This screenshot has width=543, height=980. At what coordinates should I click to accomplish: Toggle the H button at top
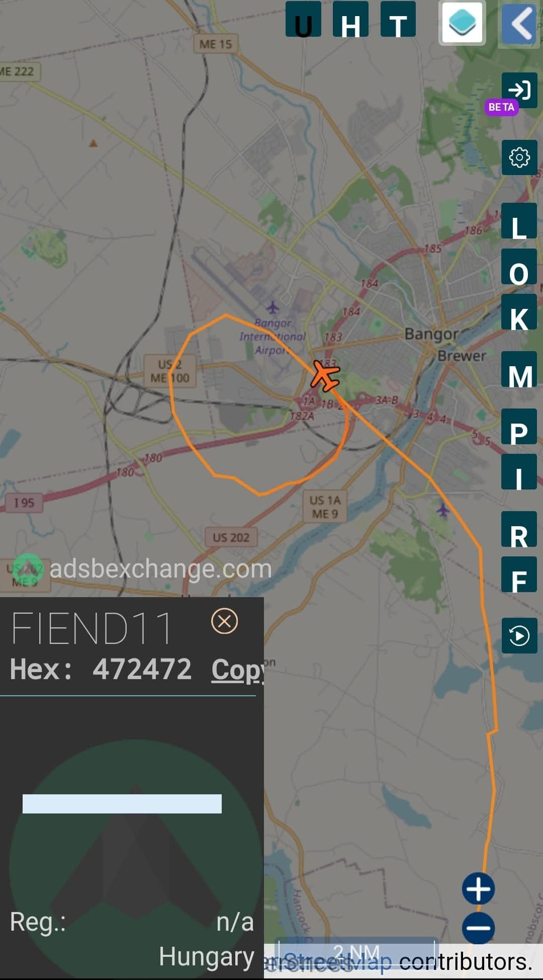click(350, 19)
